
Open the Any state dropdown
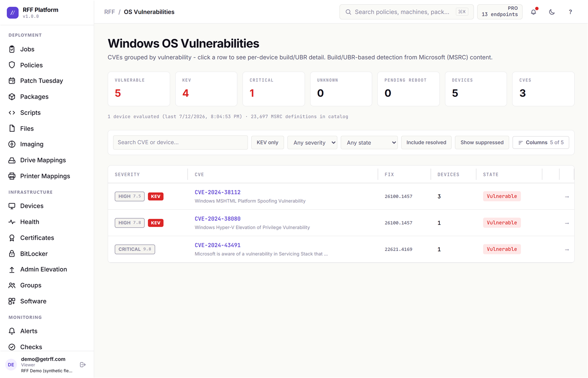pos(369,142)
